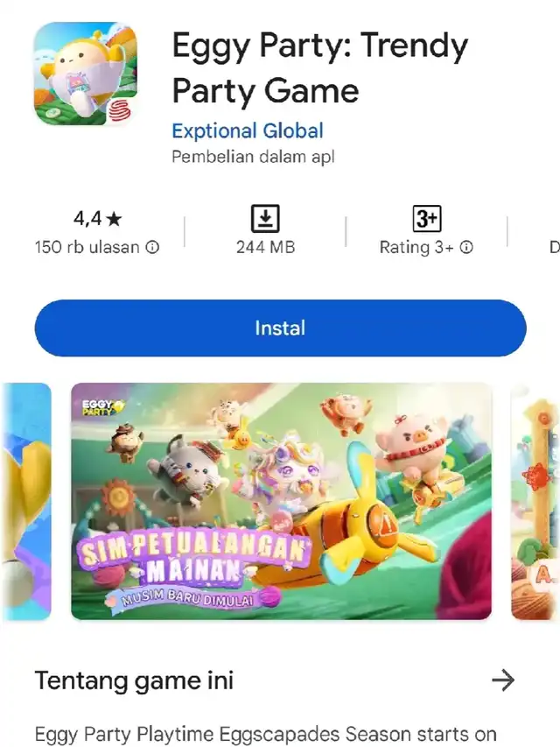
Task: Tap the info icon beside Rating 3+
Action: tap(466, 247)
